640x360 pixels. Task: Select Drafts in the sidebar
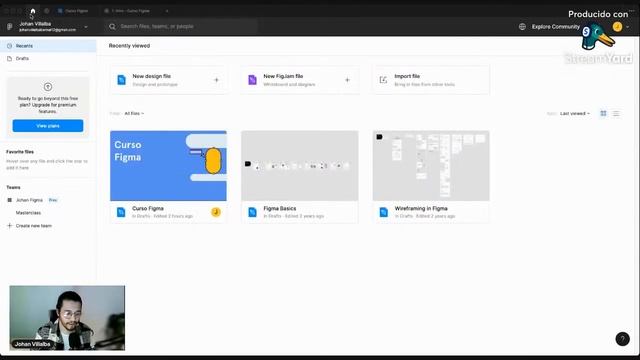48,58
